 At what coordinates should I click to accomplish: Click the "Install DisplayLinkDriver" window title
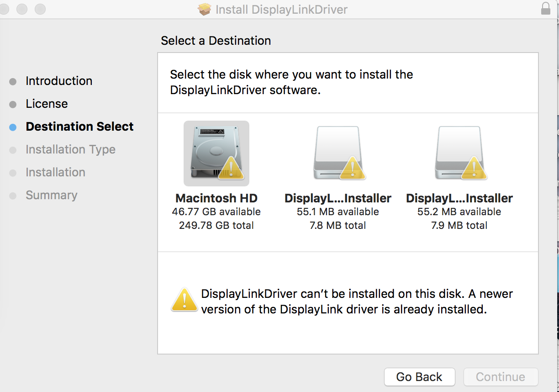click(281, 9)
